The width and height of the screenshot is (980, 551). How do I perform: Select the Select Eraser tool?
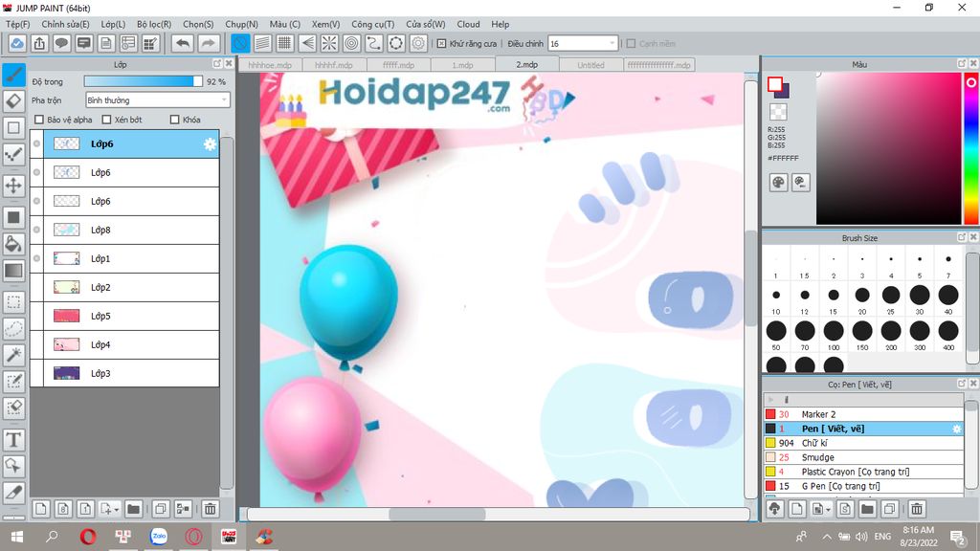(x=13, y=408)
